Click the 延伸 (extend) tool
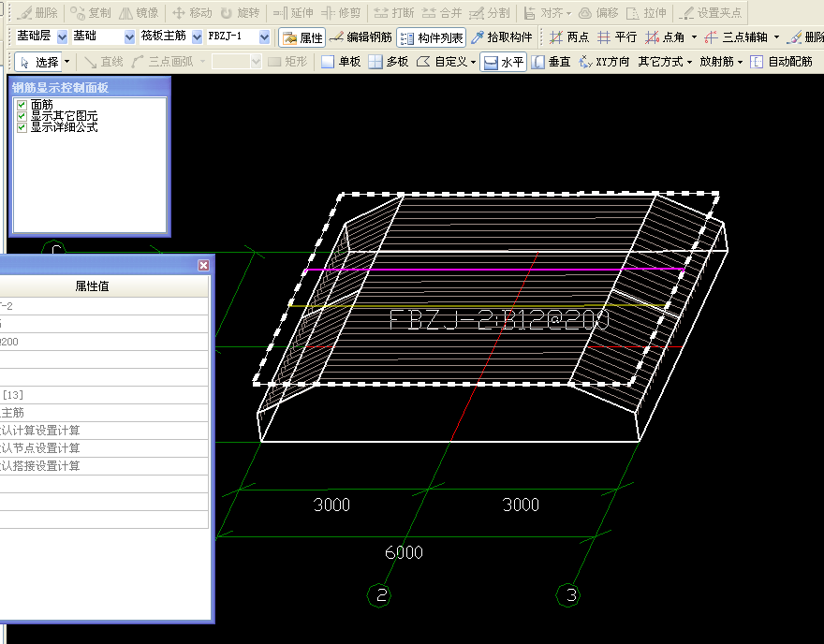The width and height of the screenshot is (824, 644). [293, 12]
